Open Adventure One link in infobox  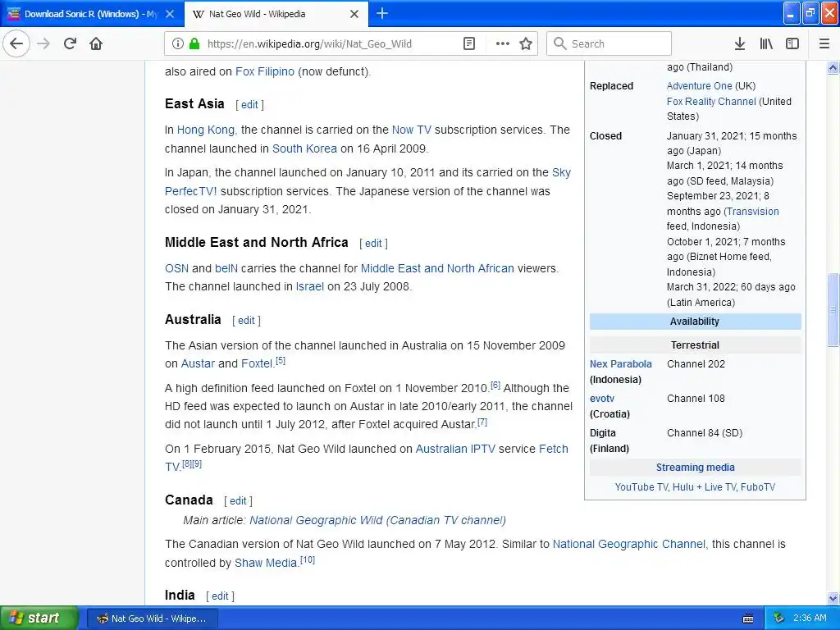coord(699,85)
